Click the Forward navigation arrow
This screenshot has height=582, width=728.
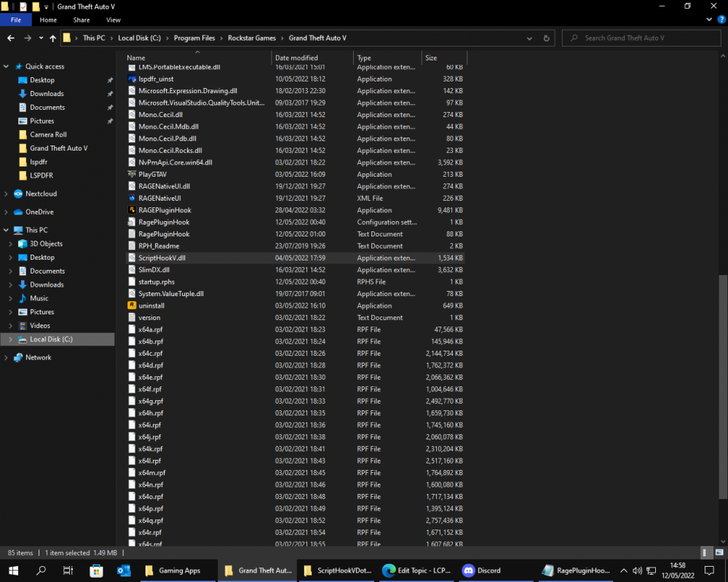click(28, 38)
